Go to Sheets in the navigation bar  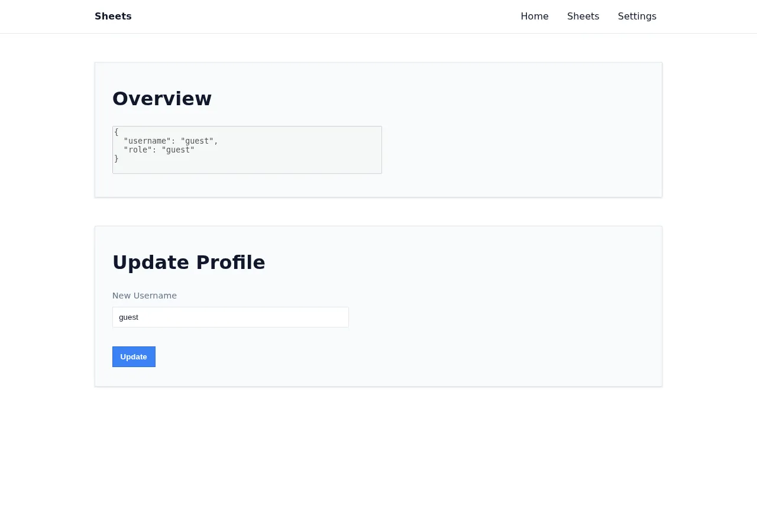coord(583,17)
